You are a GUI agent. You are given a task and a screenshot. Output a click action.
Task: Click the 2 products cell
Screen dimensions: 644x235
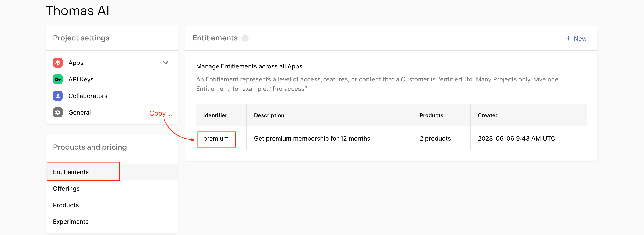click(435, 139)
